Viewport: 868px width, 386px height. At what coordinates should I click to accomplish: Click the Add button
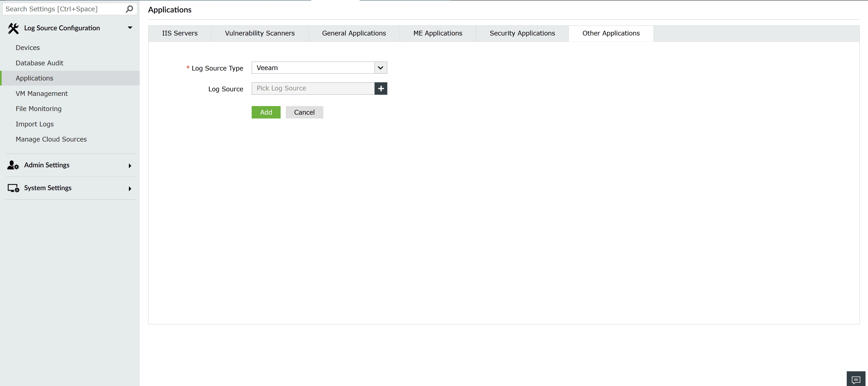pyautogui.click(x=266, y=112)
